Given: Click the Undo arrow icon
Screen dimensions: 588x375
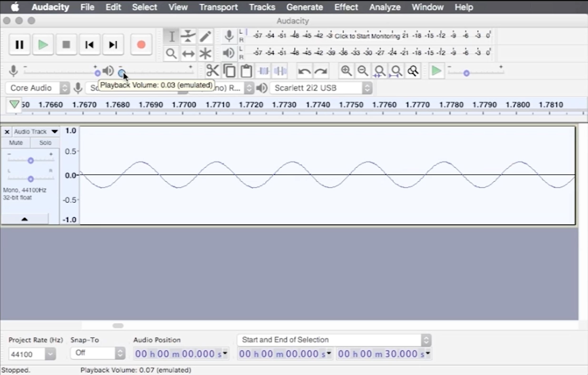Looking at the screenshot, I should pos(304,71).
